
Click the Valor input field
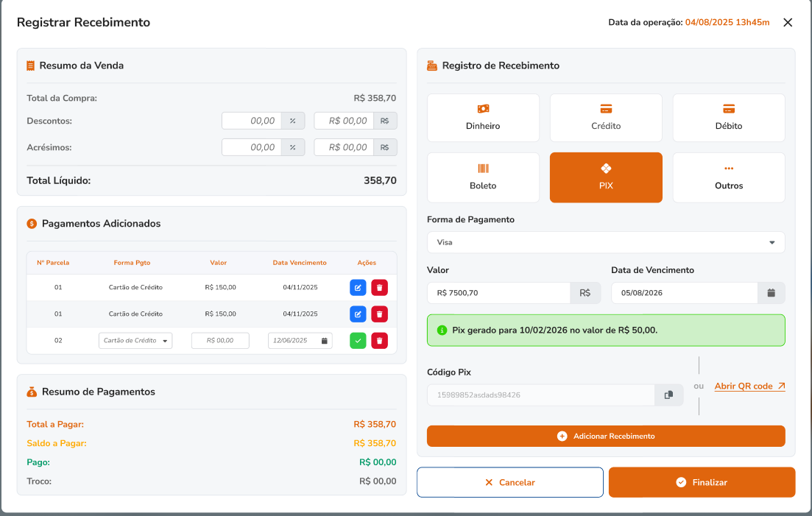coord(498,293)
